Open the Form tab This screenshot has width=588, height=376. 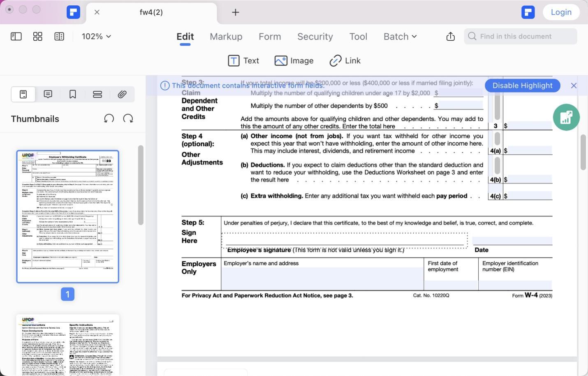point(270,36)
